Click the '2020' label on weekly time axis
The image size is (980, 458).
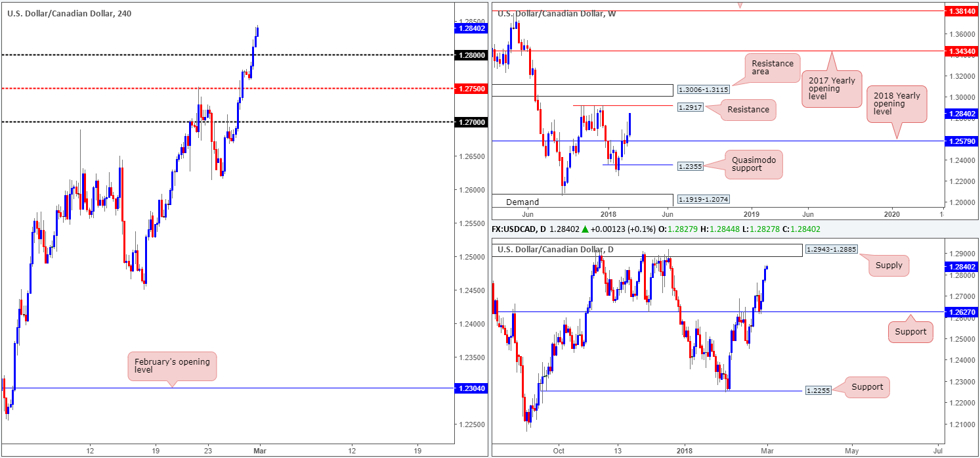tap(893, 214)
